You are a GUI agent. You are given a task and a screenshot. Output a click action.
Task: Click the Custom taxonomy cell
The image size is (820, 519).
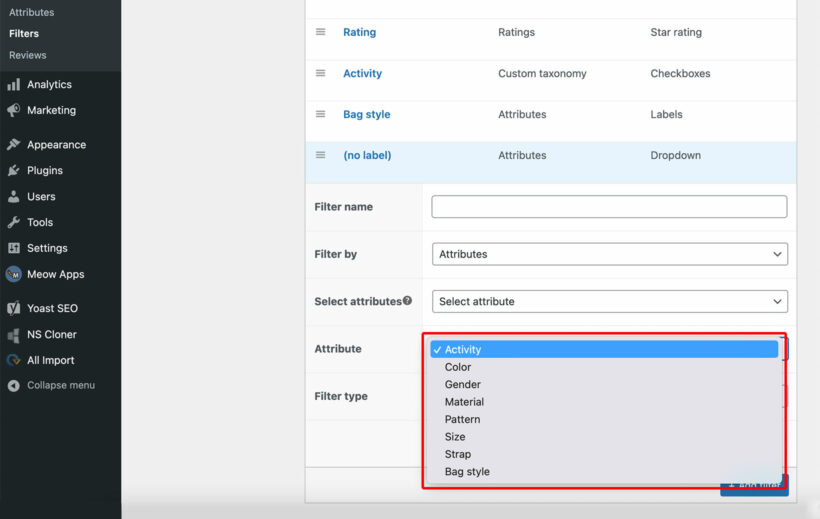tap(542, 73)
